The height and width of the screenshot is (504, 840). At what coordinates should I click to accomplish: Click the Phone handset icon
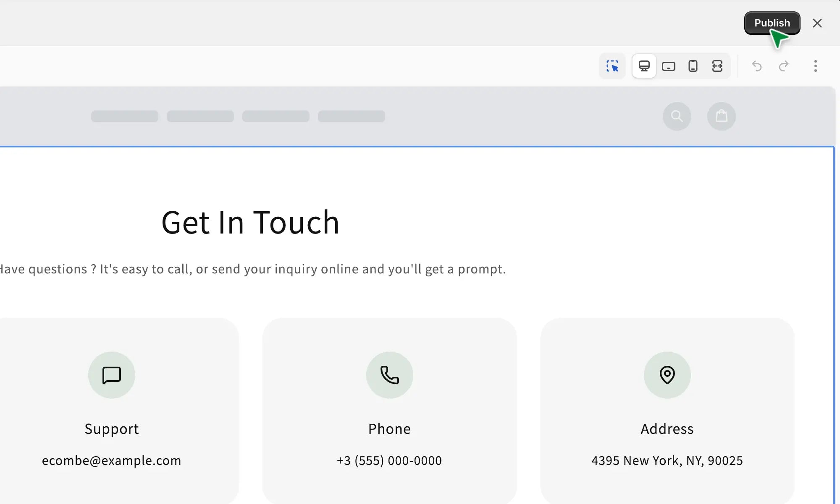click(389, 375)
